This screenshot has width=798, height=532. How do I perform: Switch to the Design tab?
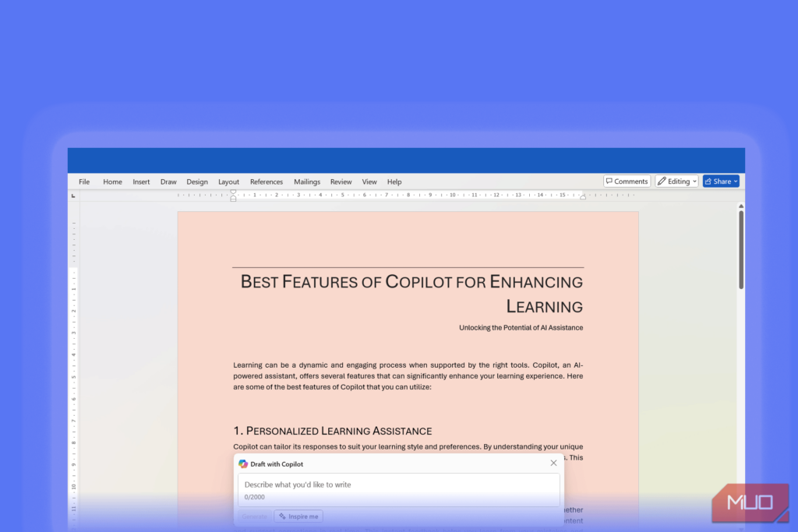click(x=197, y=181)
